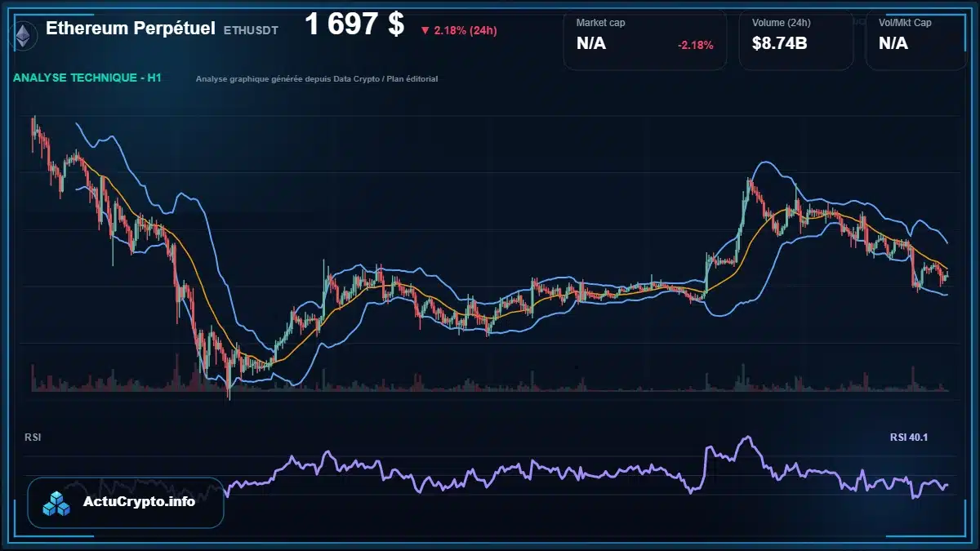
Task: Click the ActuCrypto cube logo icon
Action: (57, 503)
